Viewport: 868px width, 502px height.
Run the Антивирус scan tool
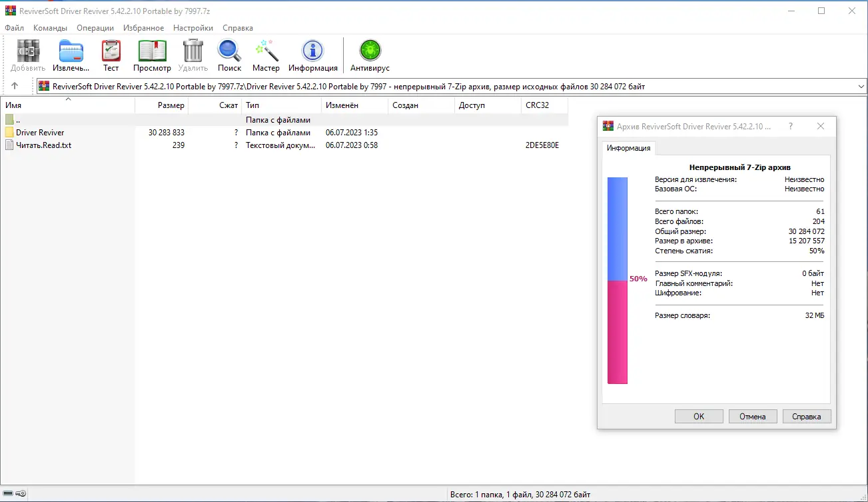pyautogui.click(x=369, y=55)
